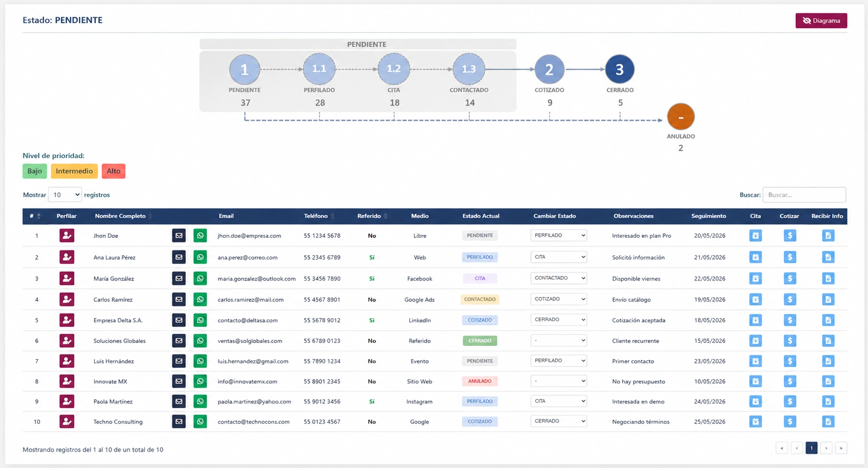This screenshot has width=868, height=468.
Task: Filter by Bajo priority green tag
Action: click(35, 171)
